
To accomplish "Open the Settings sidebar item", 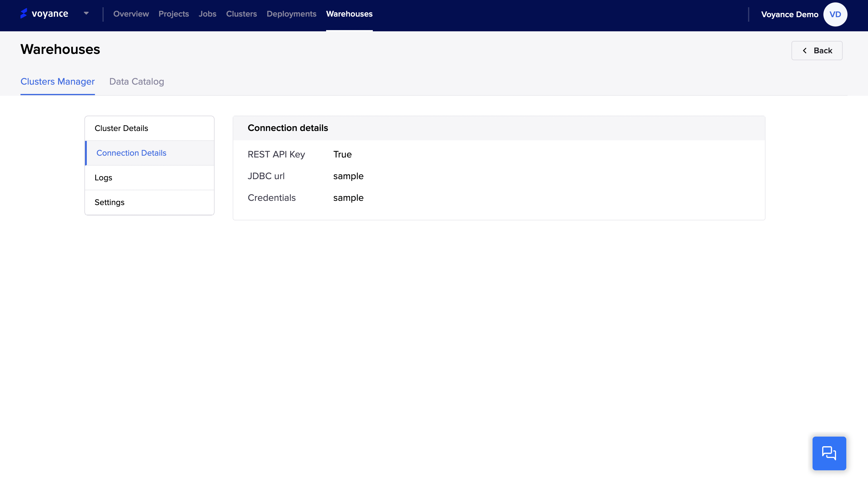I will pos(109,202).
